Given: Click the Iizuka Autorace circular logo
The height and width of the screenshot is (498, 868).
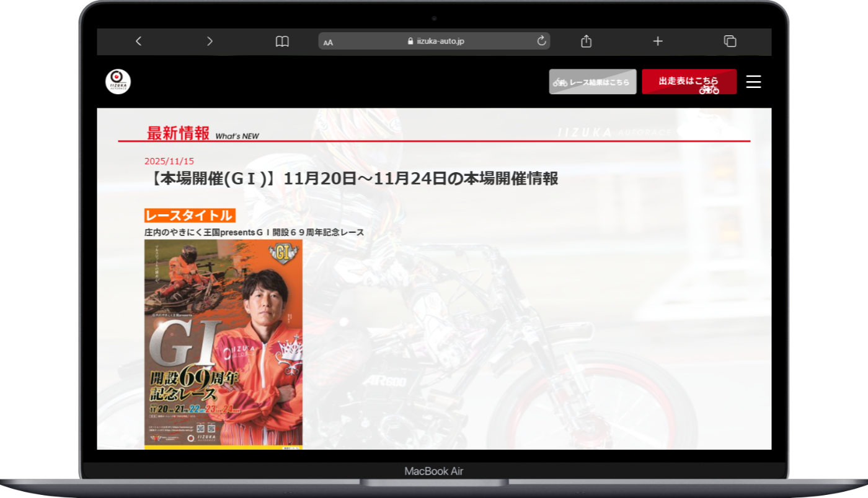Looking at the screenshot, I should [117, 81].
